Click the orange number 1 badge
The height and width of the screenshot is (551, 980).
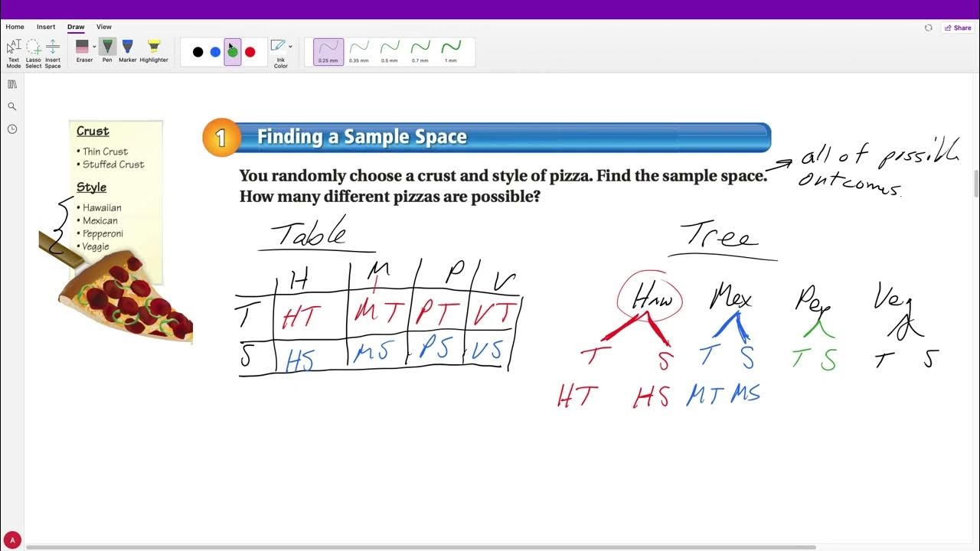tap(221, 138)
